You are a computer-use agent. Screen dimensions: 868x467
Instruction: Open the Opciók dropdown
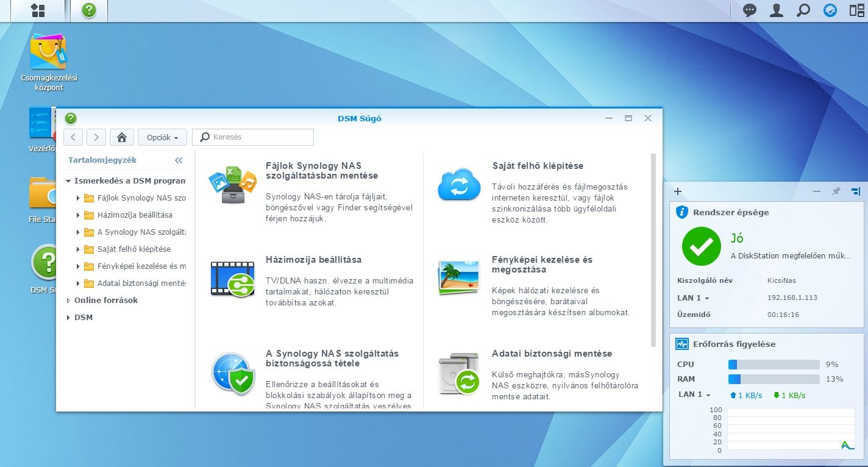pyautogui.click(x=162, y=137)
